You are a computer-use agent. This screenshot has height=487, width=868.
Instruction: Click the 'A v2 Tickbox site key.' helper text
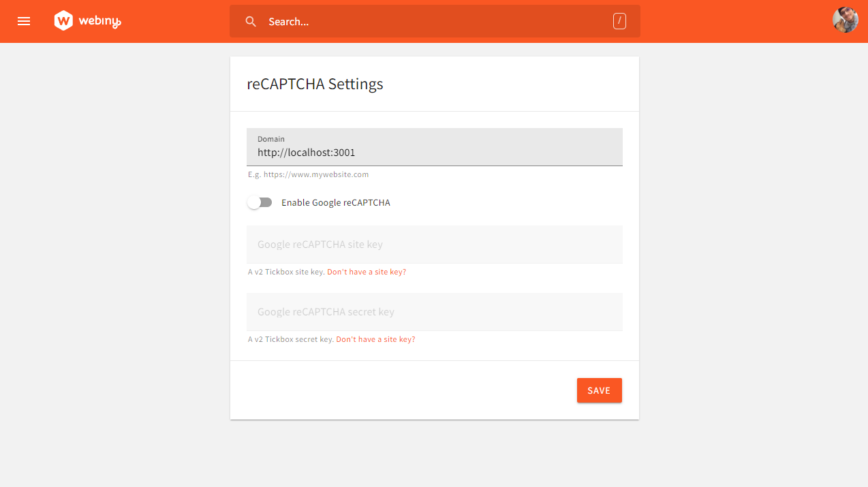285,271
